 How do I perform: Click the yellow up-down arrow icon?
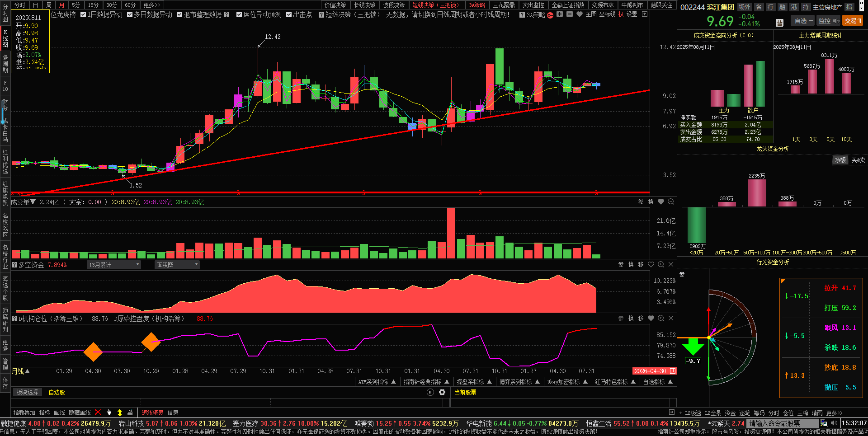(x=120, y=412)
